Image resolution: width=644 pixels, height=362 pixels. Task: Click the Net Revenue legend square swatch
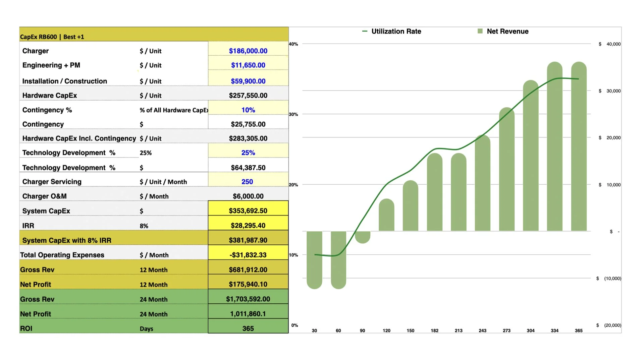pos(480,31)
